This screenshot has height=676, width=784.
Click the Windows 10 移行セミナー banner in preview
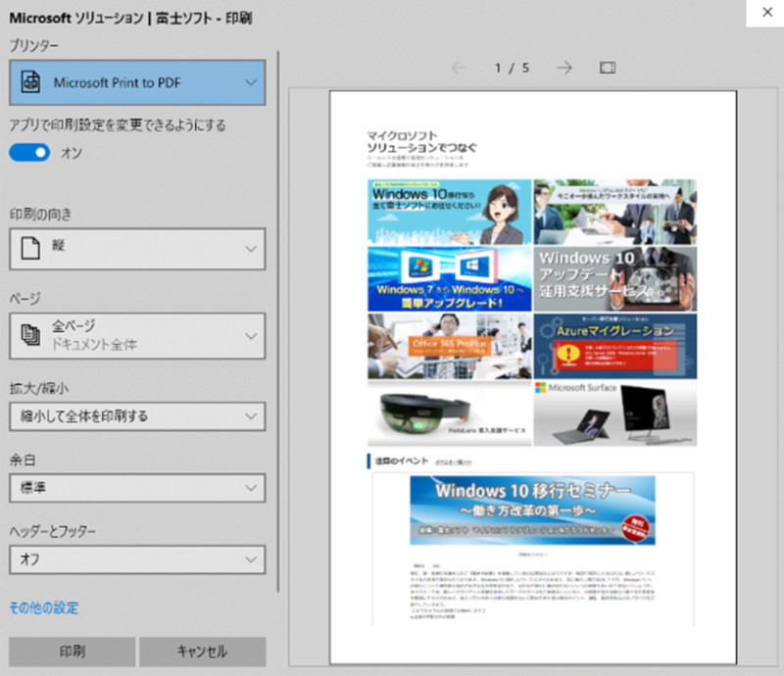click(x=532, y=510)
